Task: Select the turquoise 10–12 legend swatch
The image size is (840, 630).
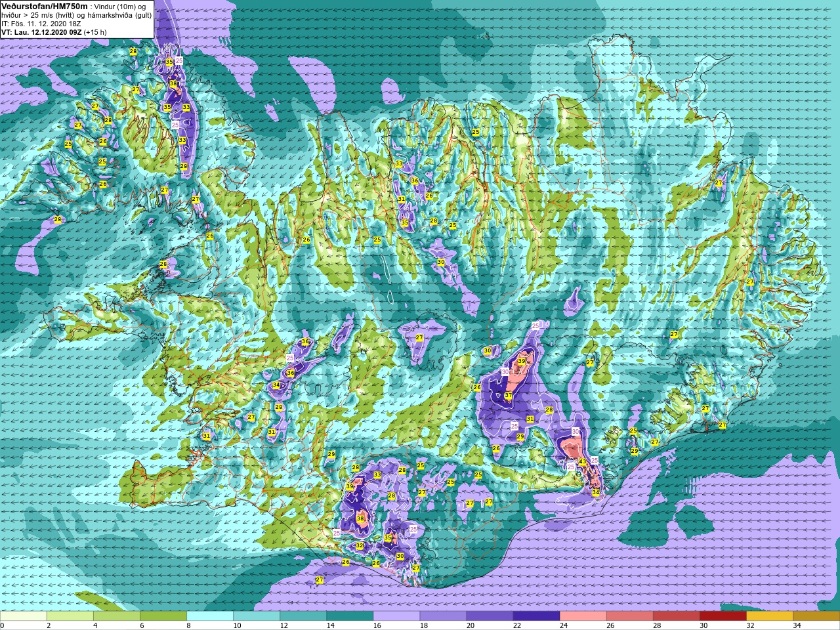Action: (257, 616)
